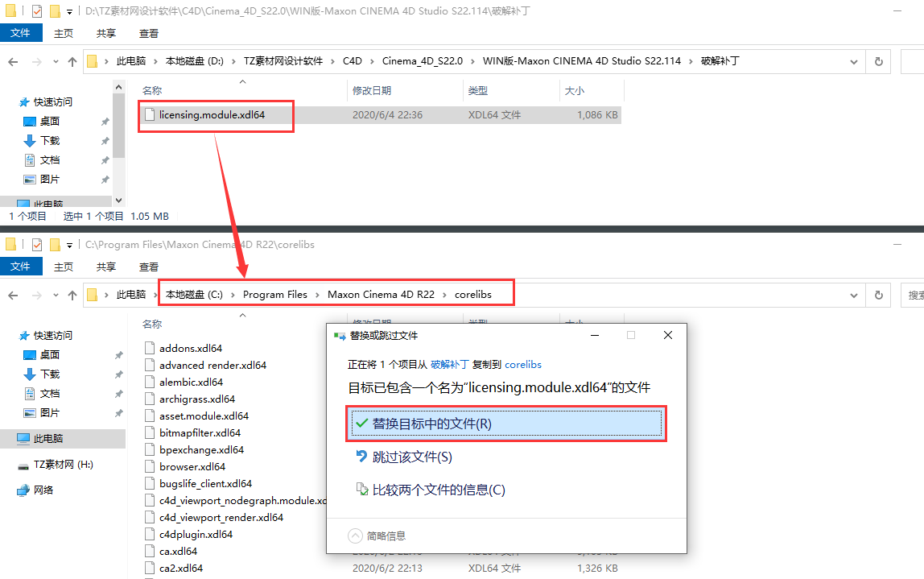The width and height of the screenshot is (924, 579).
Task: Select ca2.xdl64 file
Action: 181,569
